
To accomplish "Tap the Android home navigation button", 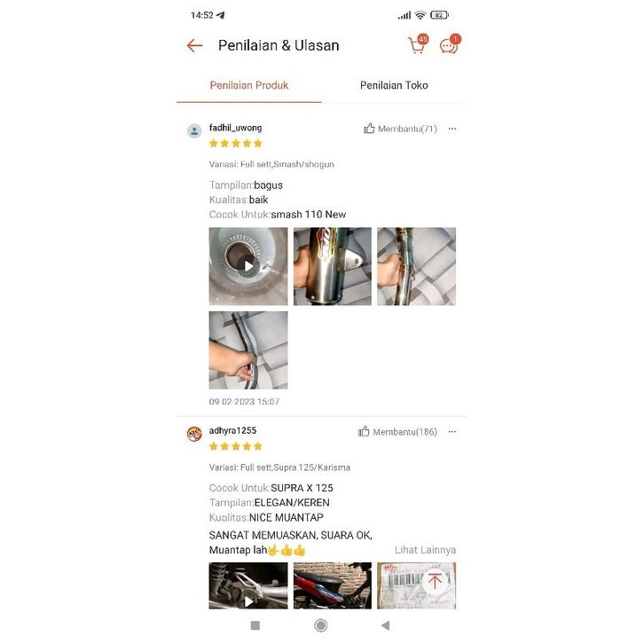I will coord(321,625).
